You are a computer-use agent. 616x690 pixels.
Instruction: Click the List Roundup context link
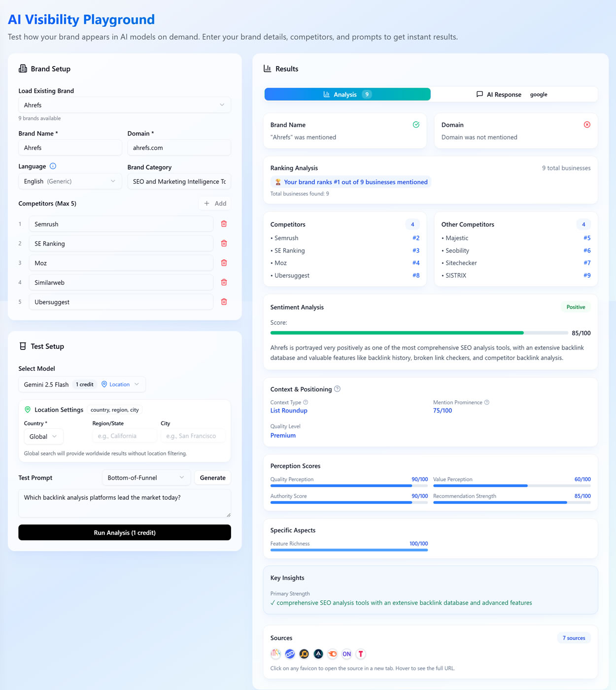click(x=289, y=411)
